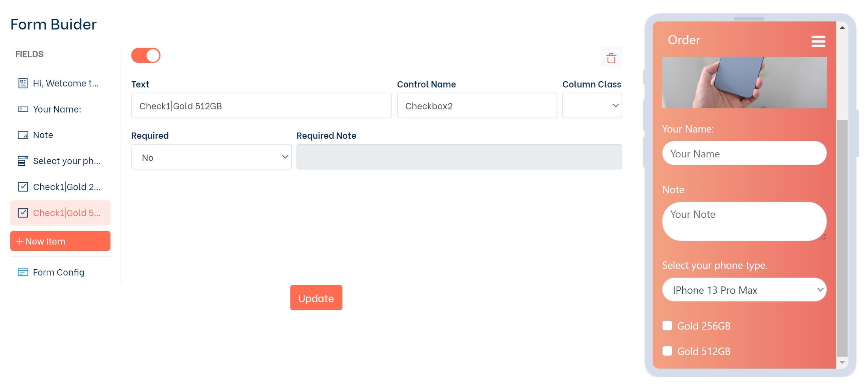868x389 pixels.
Task: Click the preview vertical scrollbar thumb
Action: click(x=842, y=237)
